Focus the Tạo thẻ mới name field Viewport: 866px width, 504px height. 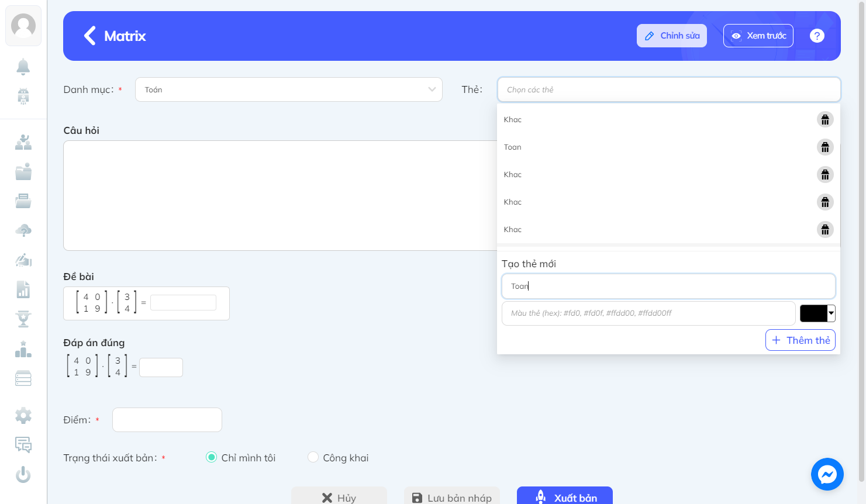coord(668,286)
